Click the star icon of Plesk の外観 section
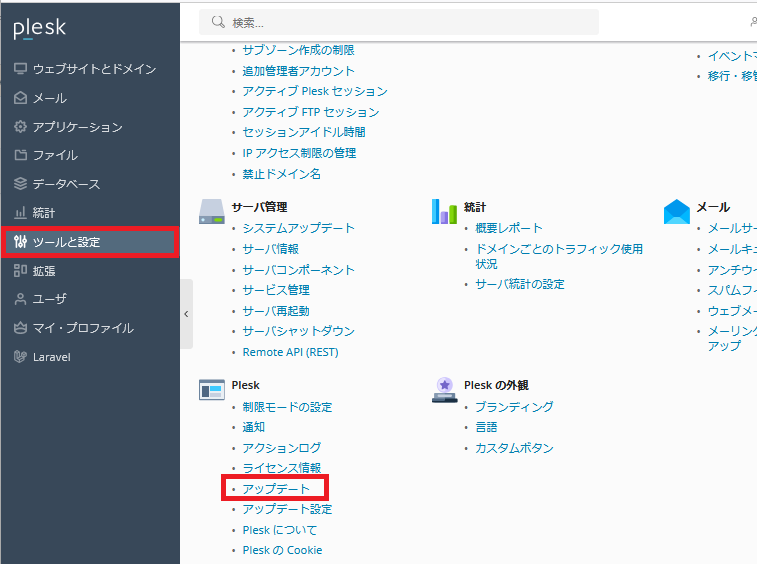The width and height of the screenshot is (757, 564). click(444, 390)
